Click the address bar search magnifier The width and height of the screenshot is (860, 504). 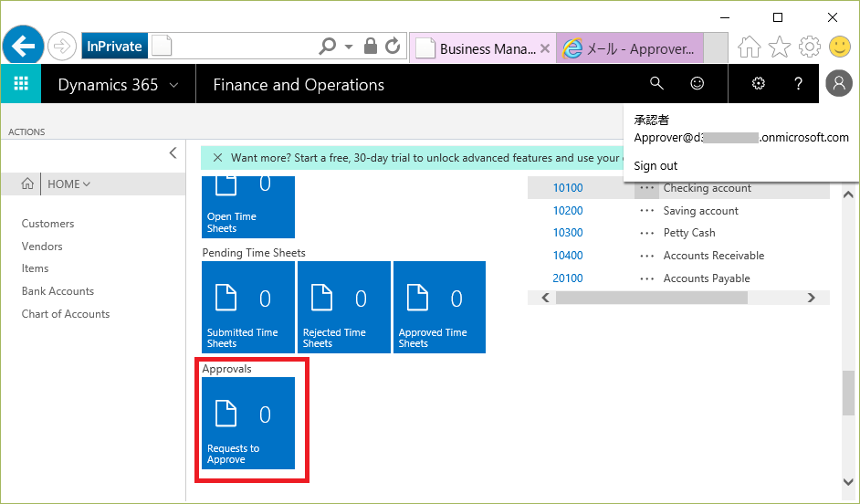[327, 46]
